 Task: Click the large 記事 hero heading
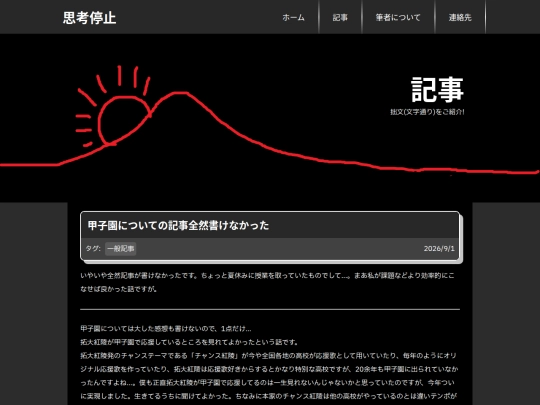click(x=437, y=90)
